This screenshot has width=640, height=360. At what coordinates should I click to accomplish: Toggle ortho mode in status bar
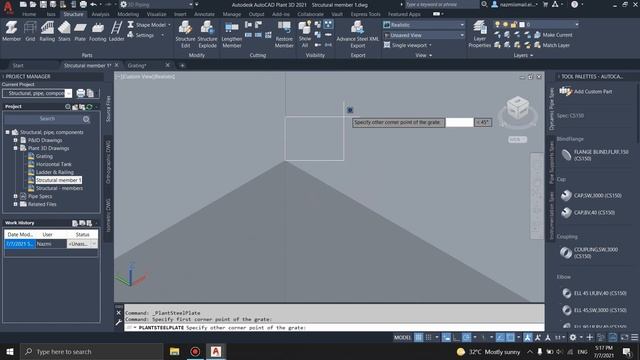pos(456,338)
